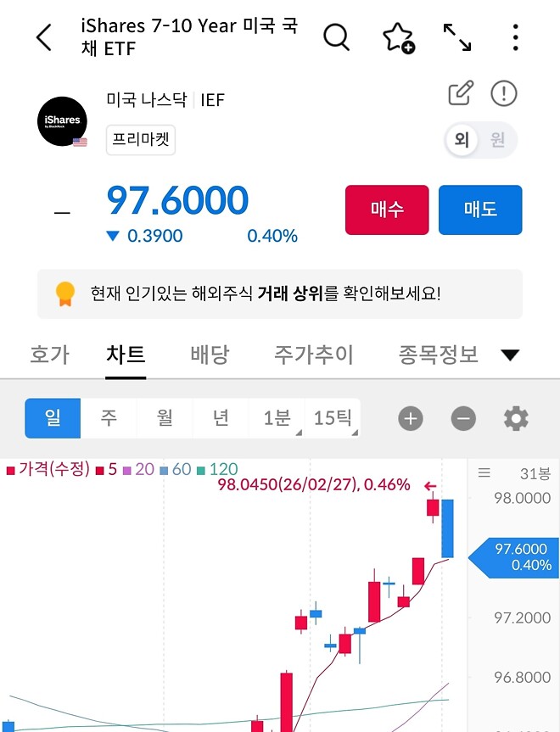The width and height of the screenshot is (560, 732).
Task: Open chart settings gear
Action: [516, 418]
